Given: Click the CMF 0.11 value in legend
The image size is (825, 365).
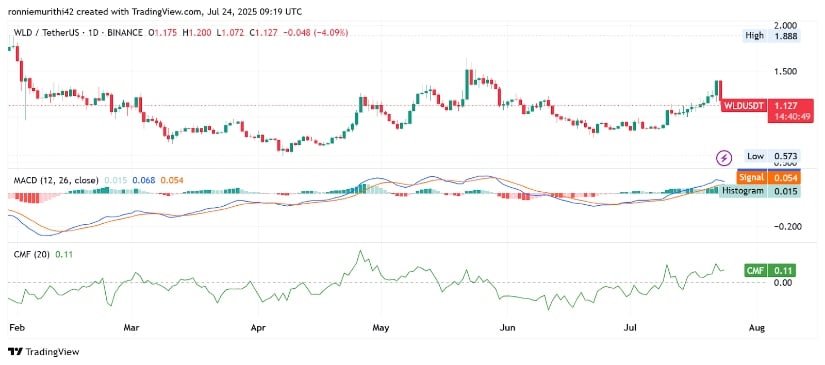Looking at the screenshot, I should coord(65,255).
